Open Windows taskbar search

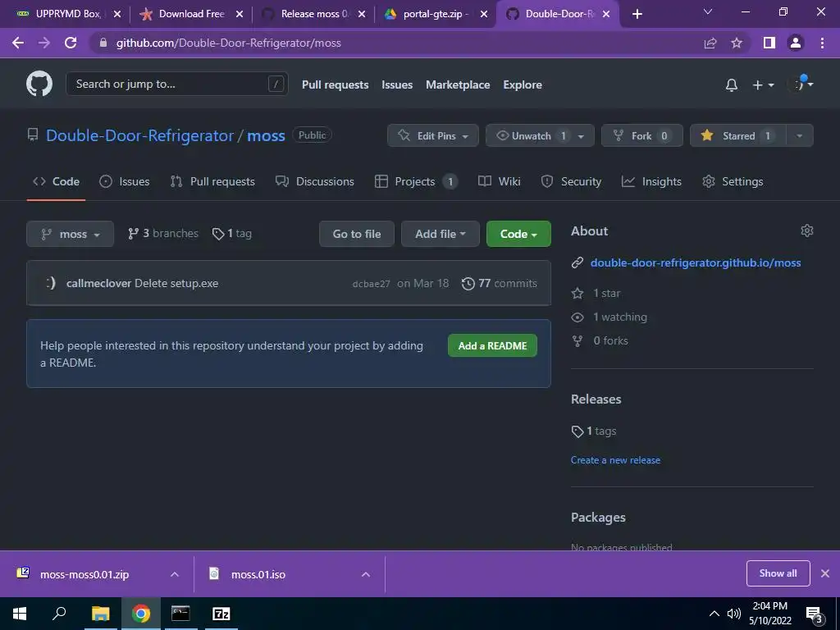pos(59,614)
